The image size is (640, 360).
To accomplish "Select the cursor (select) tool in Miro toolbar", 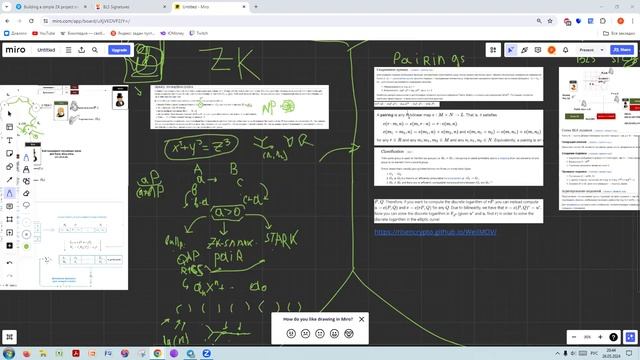I will 9,114.
